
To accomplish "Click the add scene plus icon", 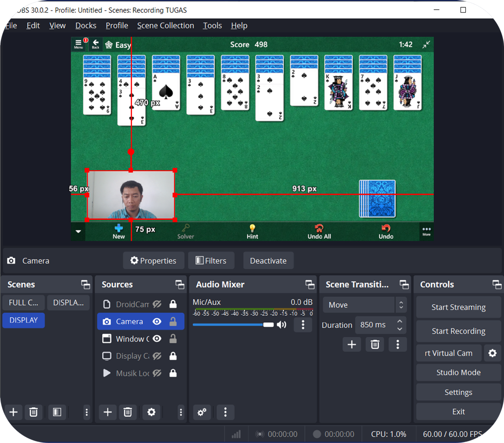I will click(x=14, y=412).
